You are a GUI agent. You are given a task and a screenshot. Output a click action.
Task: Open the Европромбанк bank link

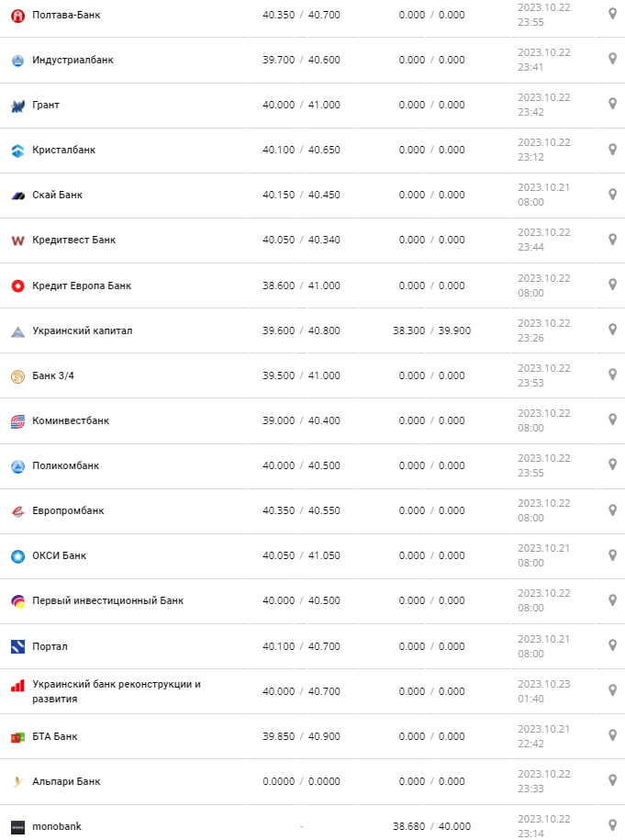coord(68,510)
